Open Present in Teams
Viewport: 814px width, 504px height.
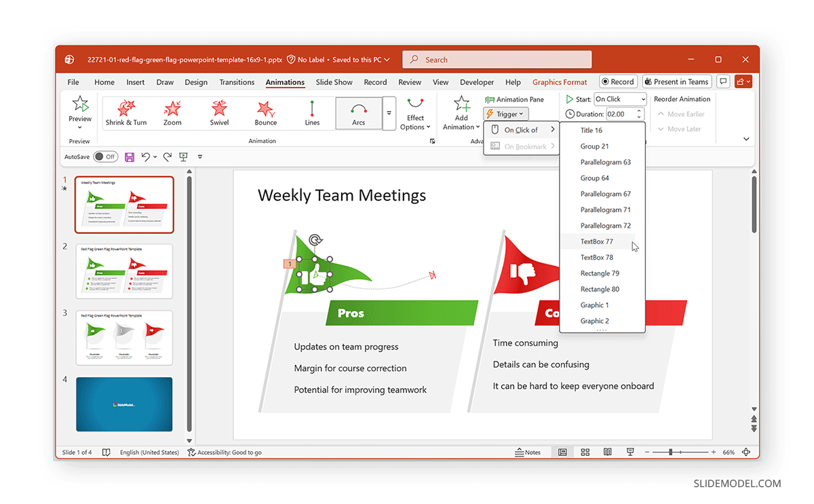pyautogui.click(x=676, y=81)
